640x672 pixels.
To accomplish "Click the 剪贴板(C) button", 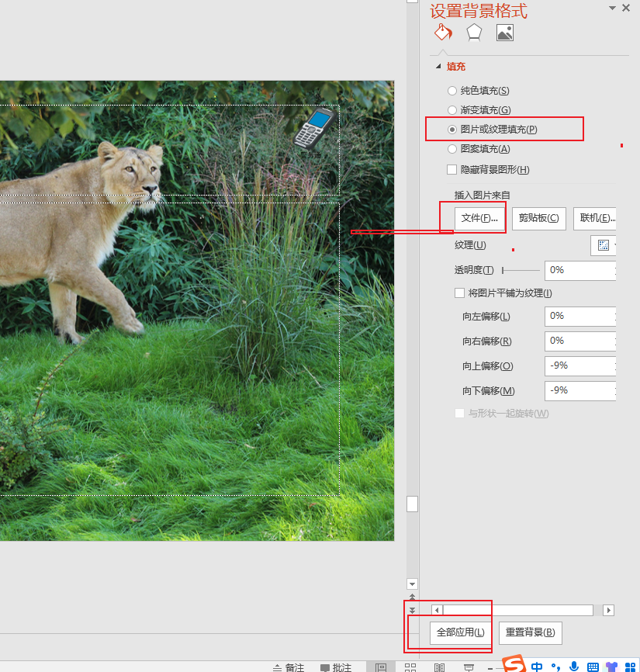I will 539,219.
